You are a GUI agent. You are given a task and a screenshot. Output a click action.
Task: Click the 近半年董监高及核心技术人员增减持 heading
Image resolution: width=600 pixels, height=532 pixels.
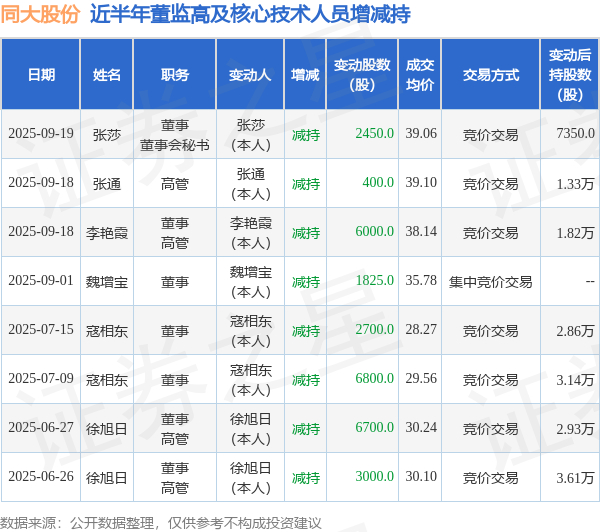250,15
